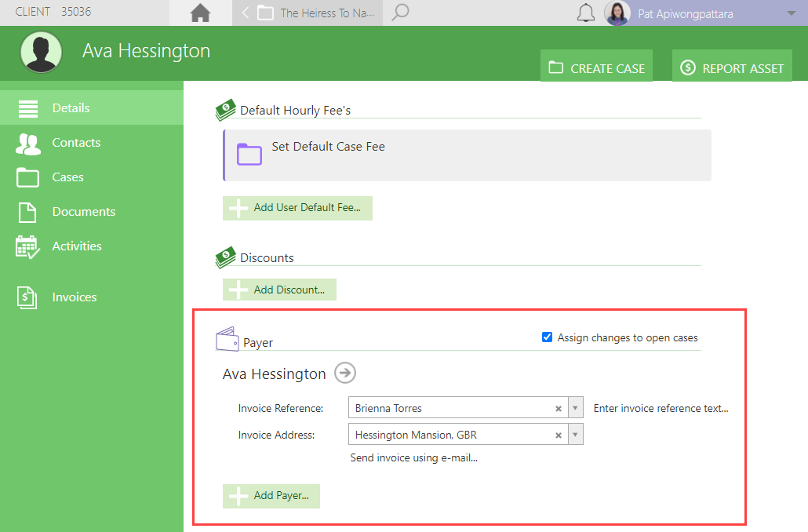This screenshot has height=532, width=808.
Task: Click the Details list icon
Action: (x=27, y=108)
